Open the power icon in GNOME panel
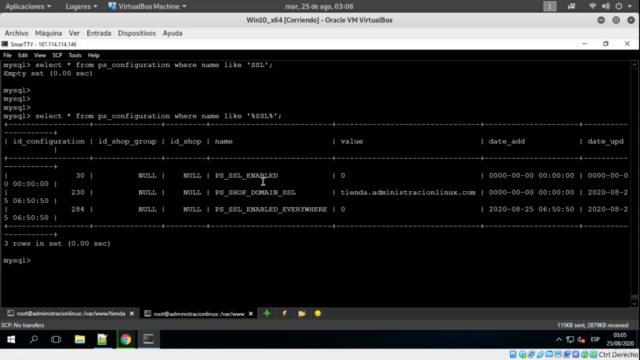The width and height of the screenshot is (640, 360). click(619, 6)
